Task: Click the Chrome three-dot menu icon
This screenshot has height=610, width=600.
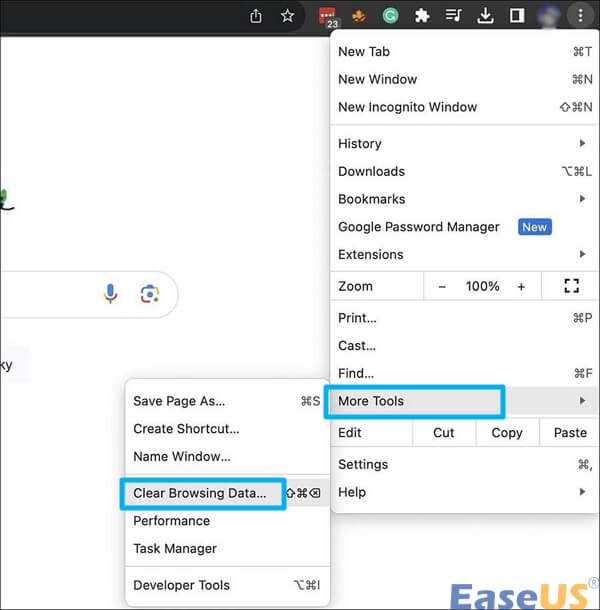Action: point(580,16)
